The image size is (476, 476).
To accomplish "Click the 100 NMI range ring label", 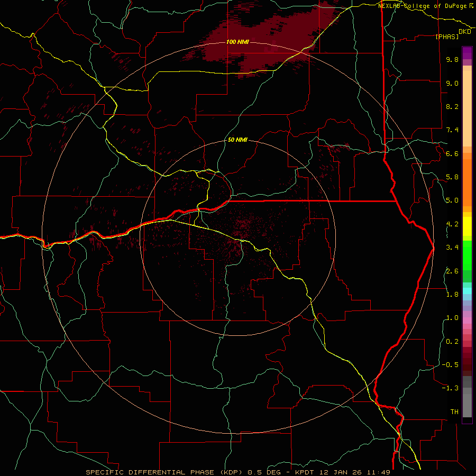I will (x=237, y=42).
